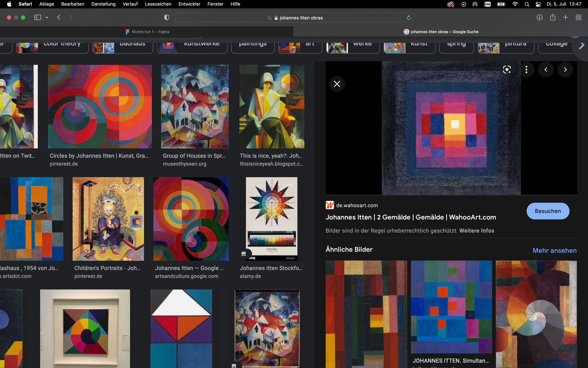Open the framed color wheel thumbnail
The height and width of the screenshot is (368, 588).
(85, 329)
